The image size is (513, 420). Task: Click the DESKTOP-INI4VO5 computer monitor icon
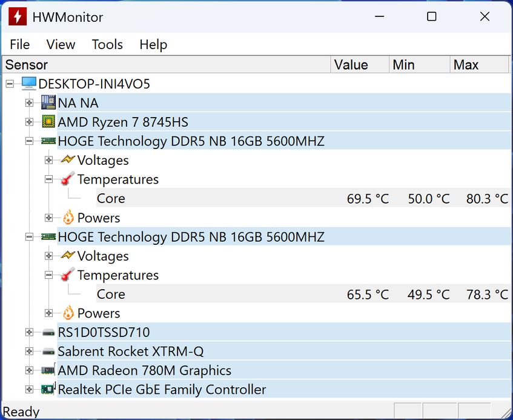pyautogui.click(x=29, y=84)
